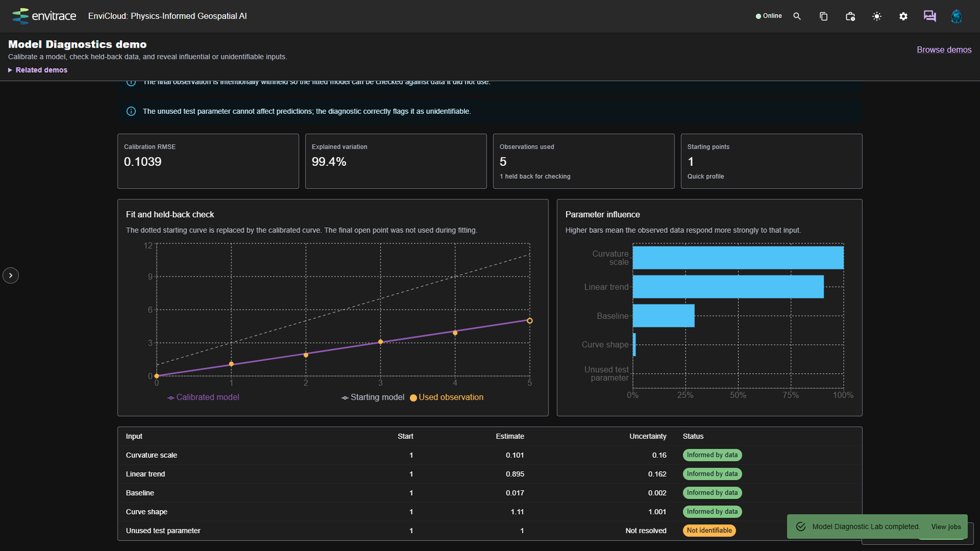Click the Model Diagnostics demo heading
Screen dimensions: 980x551
coord(77,44)
